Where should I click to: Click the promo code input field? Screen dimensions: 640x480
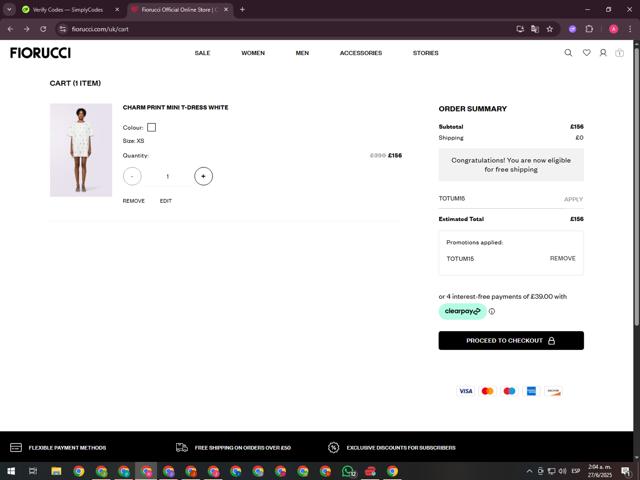(498, 199)
